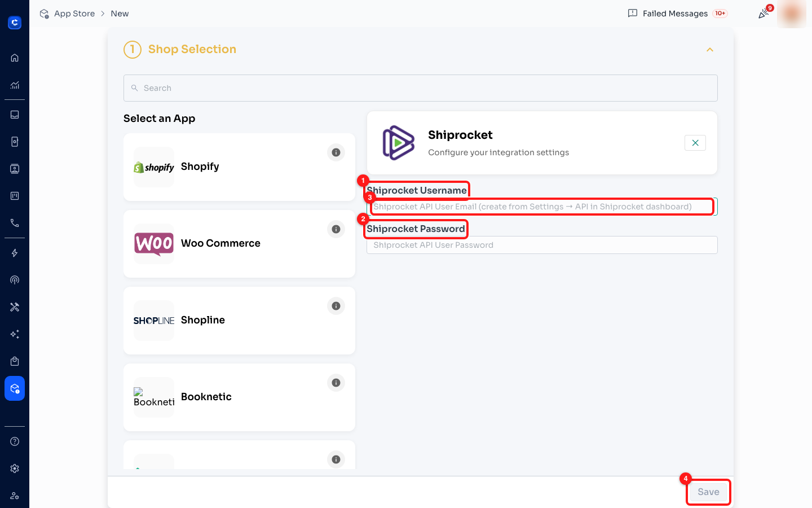Open the AI sparkles icon in sidebar
This screenshot has width=812, height=508.
(x=15, y=334)
